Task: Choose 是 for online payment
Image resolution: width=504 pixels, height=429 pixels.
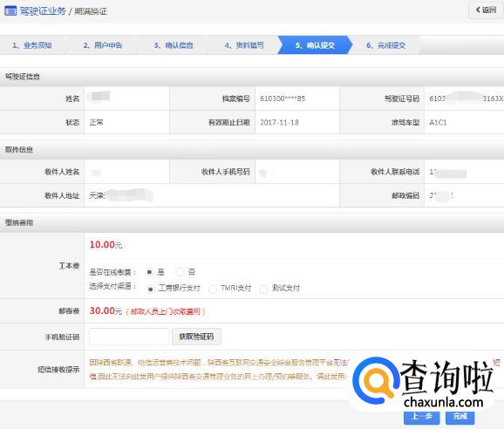Action: (x=149, y=272)
